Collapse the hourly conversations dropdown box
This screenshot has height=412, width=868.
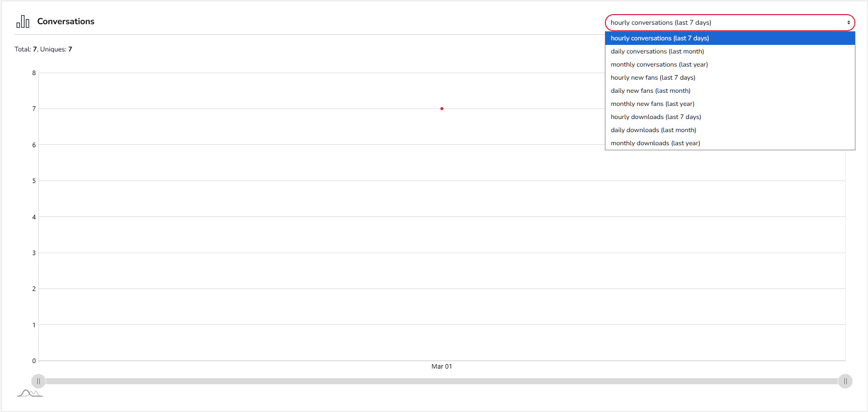pyautogui.click(x=729, y=23)
